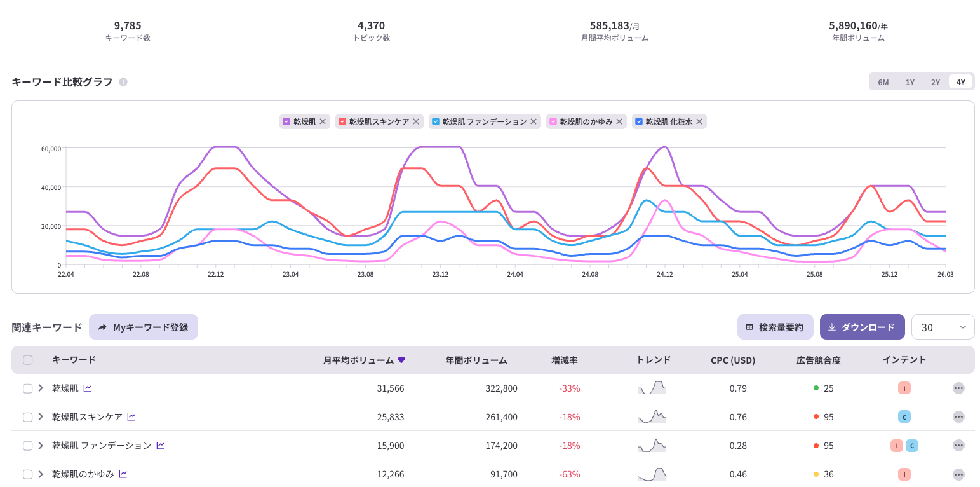Viewport: 980px width, 487px height.
Task: Expand the 乾燥肌スキンケア row chevron
Action: pyautogui.click(x=41, y=416)
